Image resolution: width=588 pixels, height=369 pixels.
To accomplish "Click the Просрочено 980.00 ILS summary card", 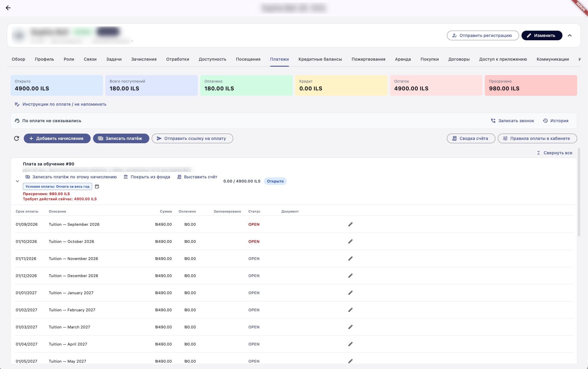I will pos(531,85).
